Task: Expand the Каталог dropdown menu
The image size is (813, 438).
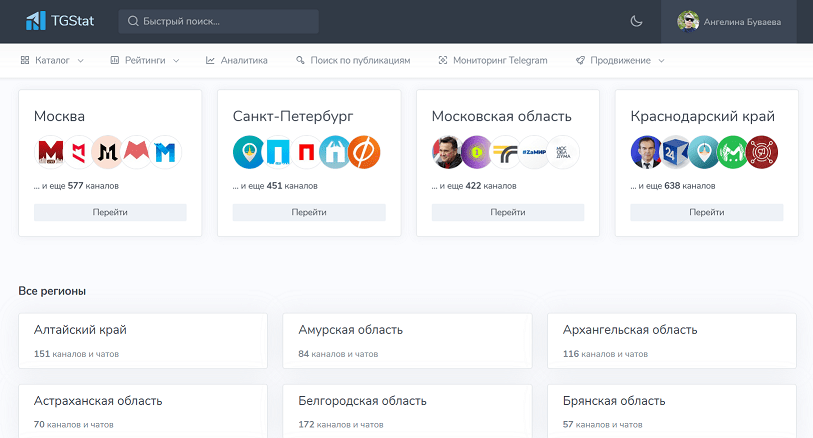Action: 52,60
